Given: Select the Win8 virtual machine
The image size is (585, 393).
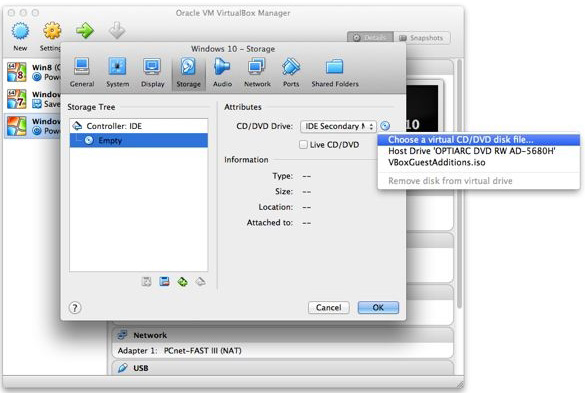Looking at the screenshot, I should click(x=33, y=72).
